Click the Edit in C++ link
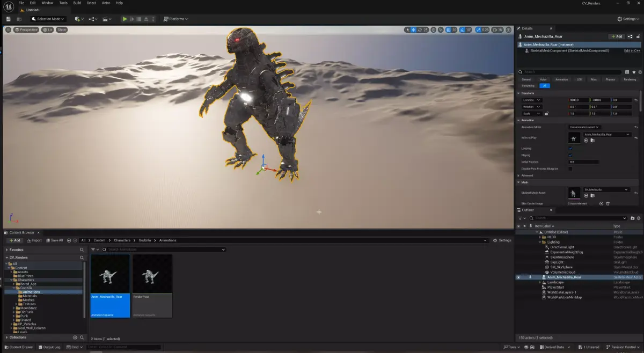The image size is (644, 353). pyautogui.click(x=632, y=50)
